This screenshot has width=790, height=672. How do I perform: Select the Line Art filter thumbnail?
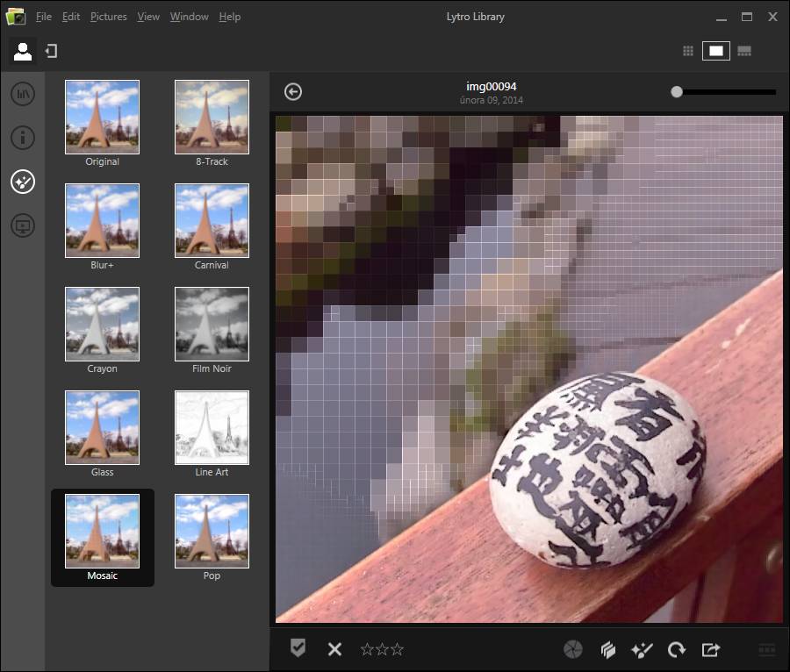pos(212,427)
